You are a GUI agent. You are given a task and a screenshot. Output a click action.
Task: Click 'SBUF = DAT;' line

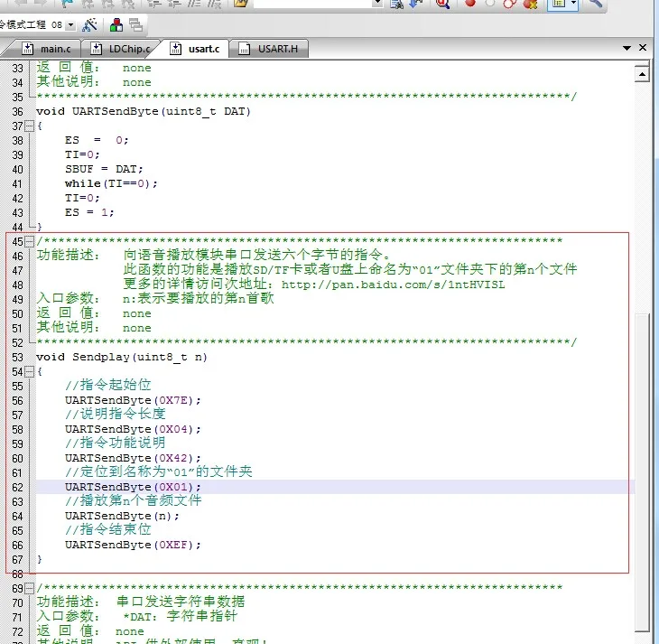[104, 169]
